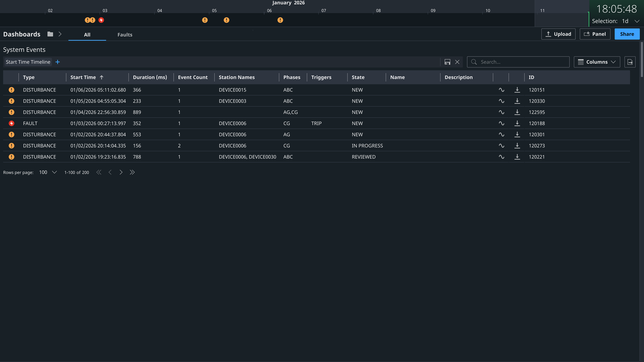Jump to last page of results
Screen dimensions: 644x362
pyautogui.click(x=132, y=172)
